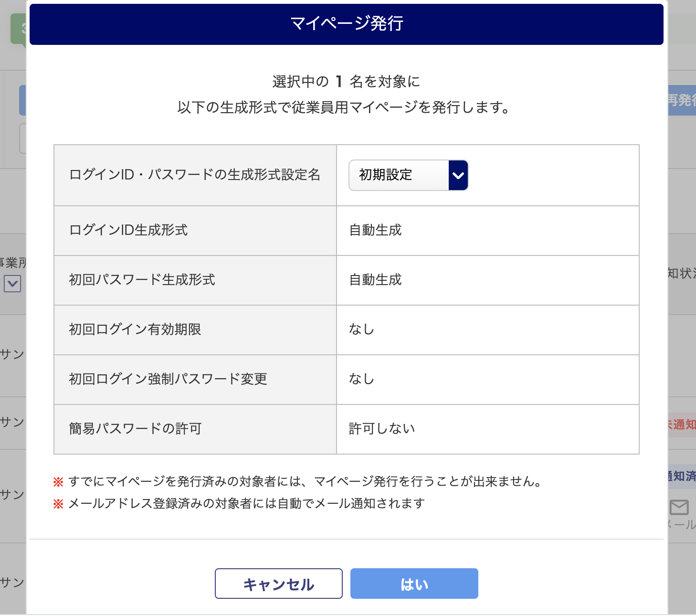Click the 初回ログイン強制パスワード変更 label cell
Image resolution: width=696 pixels, height=616 pixels.
pyautogui.click(x=195, y=380)
